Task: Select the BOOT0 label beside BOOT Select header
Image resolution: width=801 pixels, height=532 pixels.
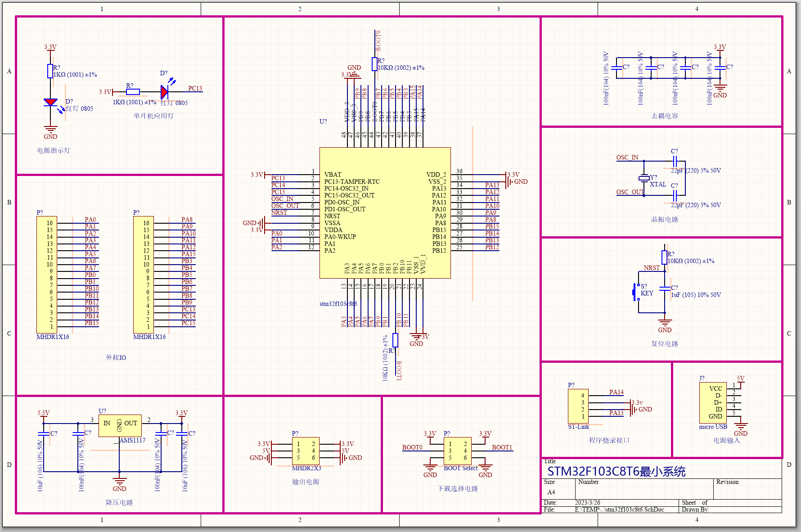Action: click(x=412, y=447)
